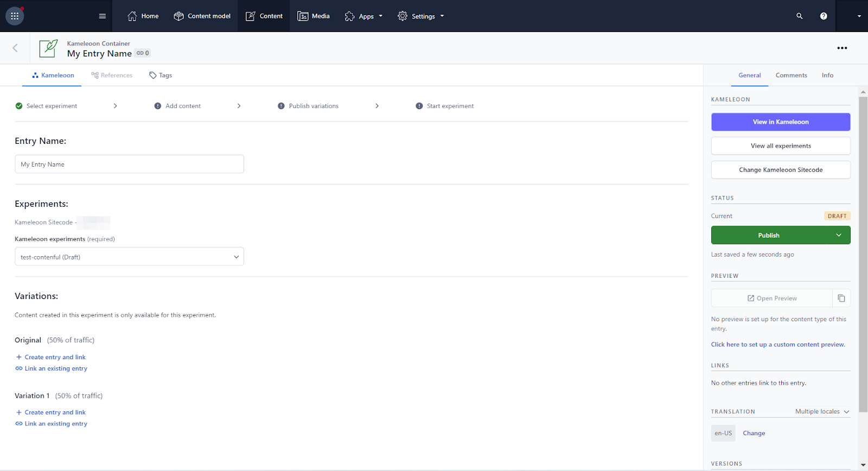Expand the Multiple locales dropdown

click(x=822, y=412)
